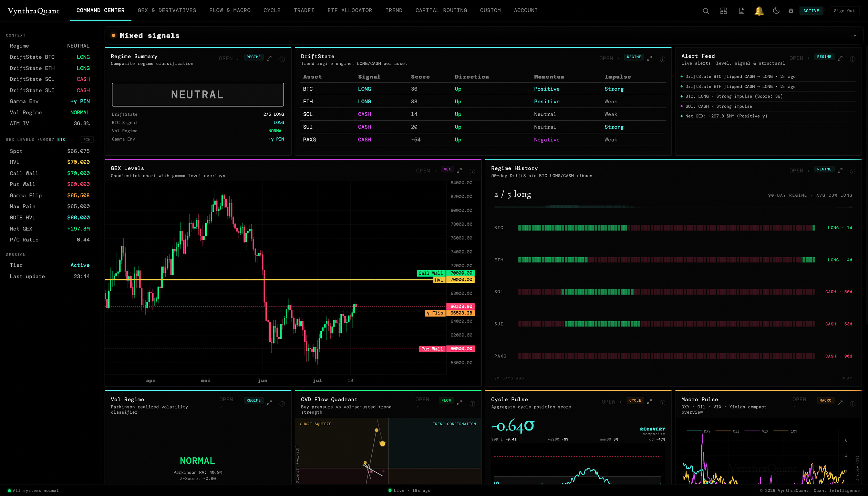Open the document icon in header
Screen dimensions: 868x496
pos(742,11)
